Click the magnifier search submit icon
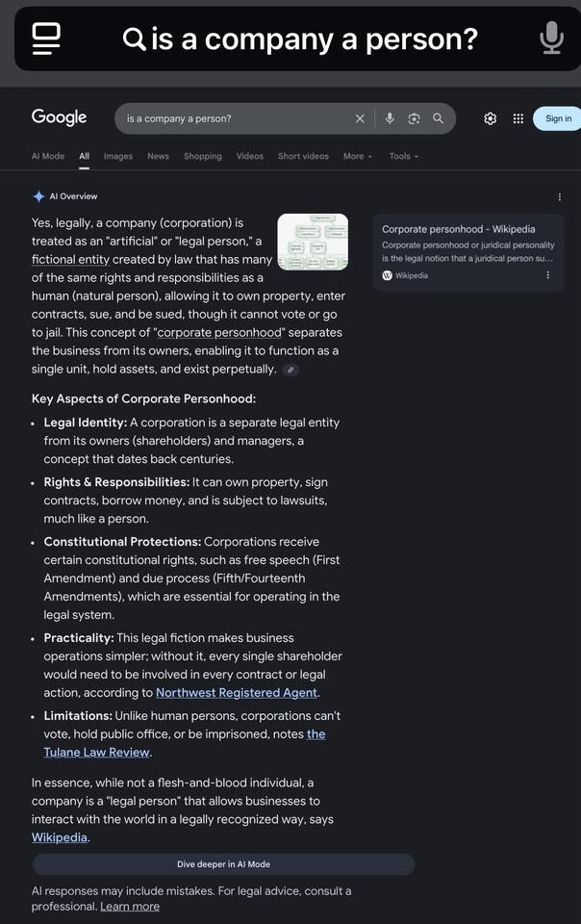The height and width of the screenshot is (924, 581). 439,118
